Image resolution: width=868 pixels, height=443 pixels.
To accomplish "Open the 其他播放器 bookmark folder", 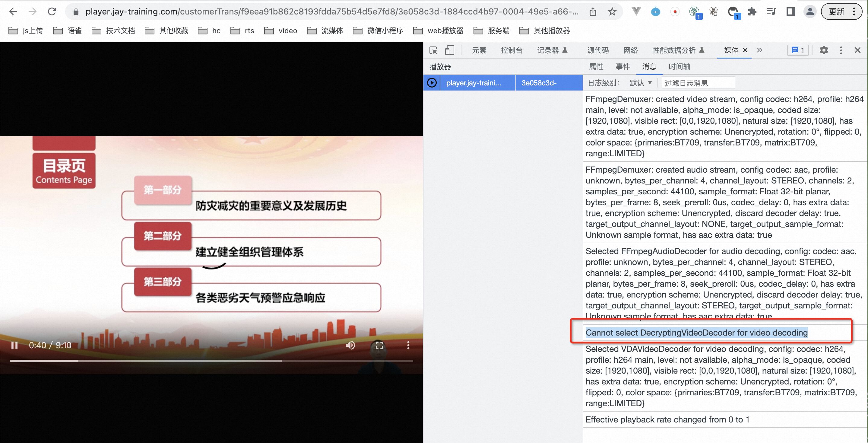I will pos(544,31).
